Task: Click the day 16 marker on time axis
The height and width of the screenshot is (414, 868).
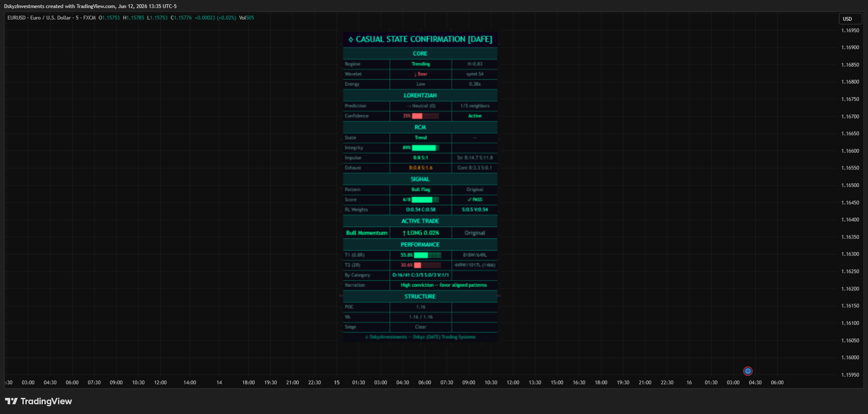Action: point(689,383)
